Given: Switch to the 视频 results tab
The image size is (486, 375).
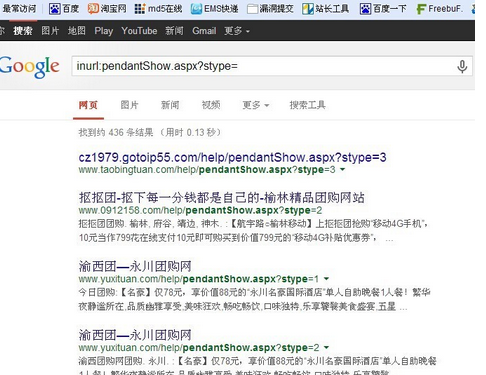Looking at the screenshot, I should coord(211,105).
